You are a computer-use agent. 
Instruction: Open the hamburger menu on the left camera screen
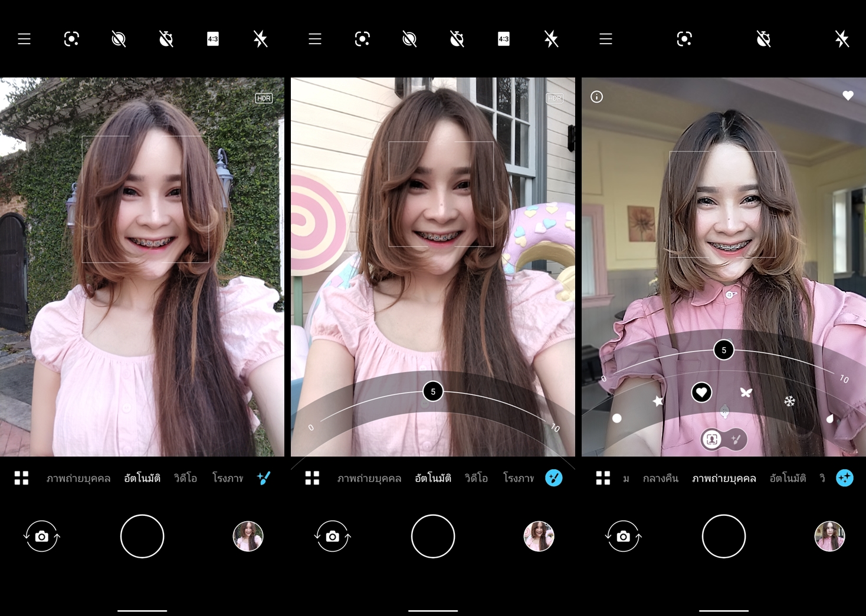coord(24,39)
